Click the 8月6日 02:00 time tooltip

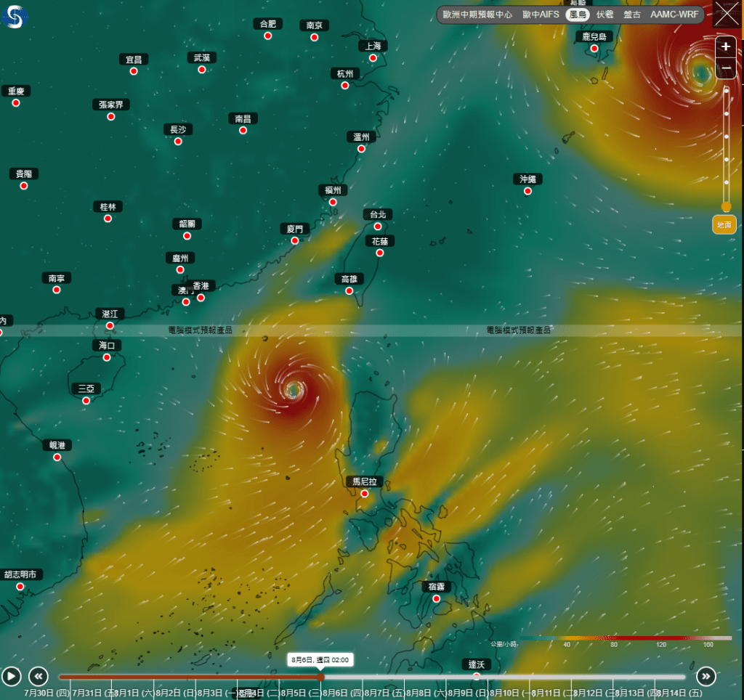click(x=320, y=659)
